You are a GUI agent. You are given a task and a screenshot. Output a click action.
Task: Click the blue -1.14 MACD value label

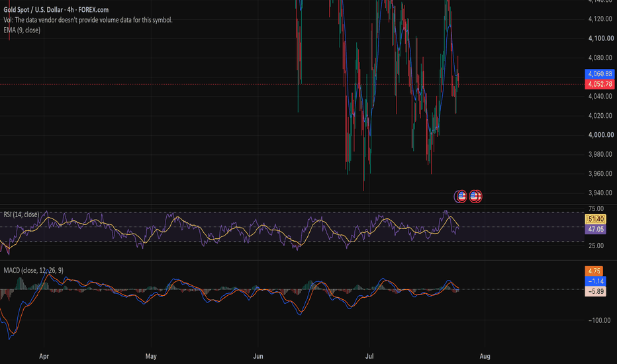596,281
